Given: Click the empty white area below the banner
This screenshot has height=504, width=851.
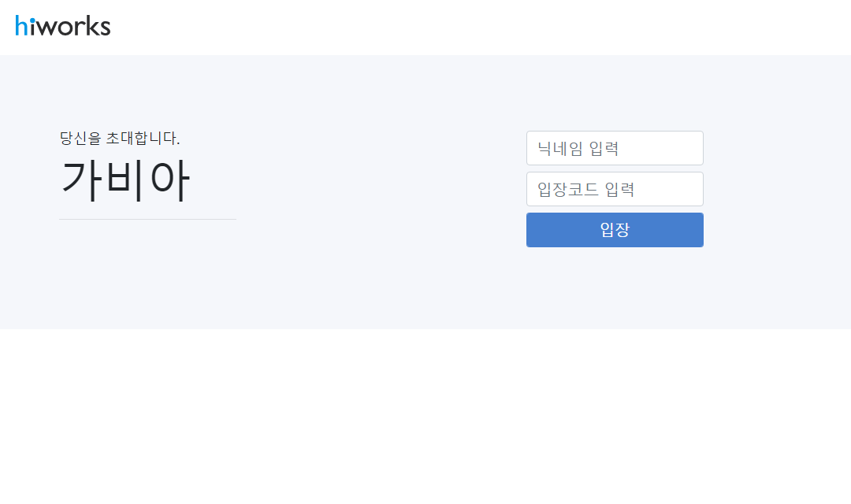Looking at the screenshot, I should pos(425,417).
